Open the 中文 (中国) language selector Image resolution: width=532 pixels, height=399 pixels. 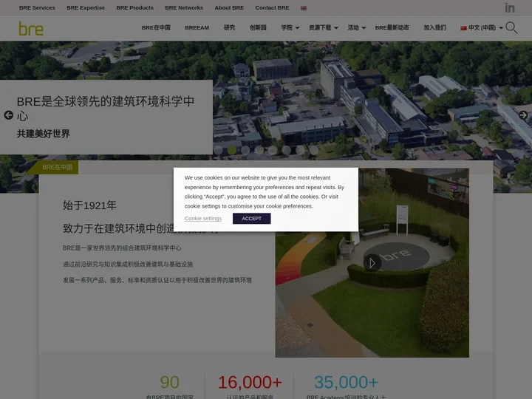click(482, 28)
